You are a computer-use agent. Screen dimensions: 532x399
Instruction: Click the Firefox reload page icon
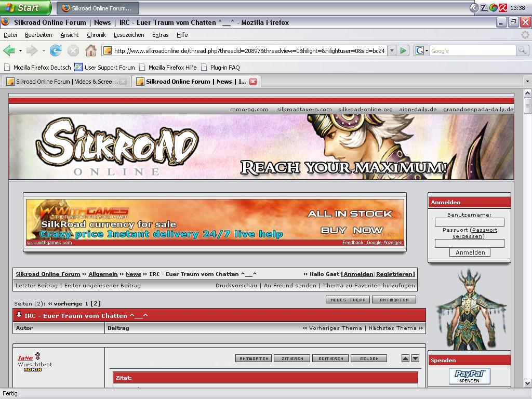pyautogui.click(x=56, y=50)
